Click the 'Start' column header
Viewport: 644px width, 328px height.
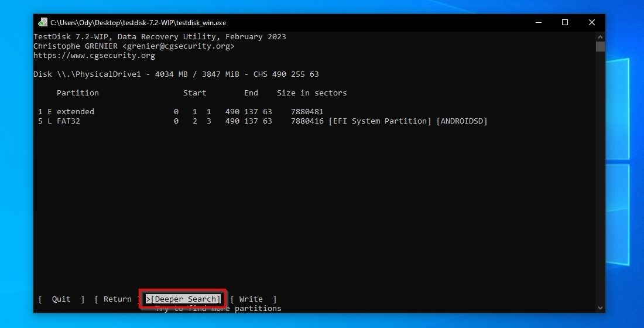(x=195, y=93)
